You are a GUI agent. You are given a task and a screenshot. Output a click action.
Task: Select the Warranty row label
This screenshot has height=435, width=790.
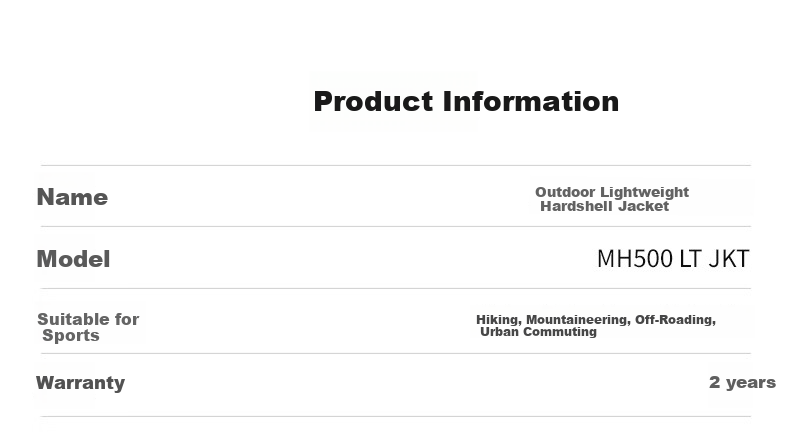tap(81, 383)
